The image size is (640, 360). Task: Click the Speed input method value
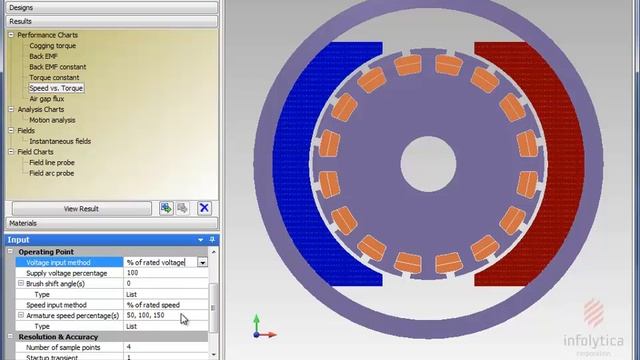166,305
